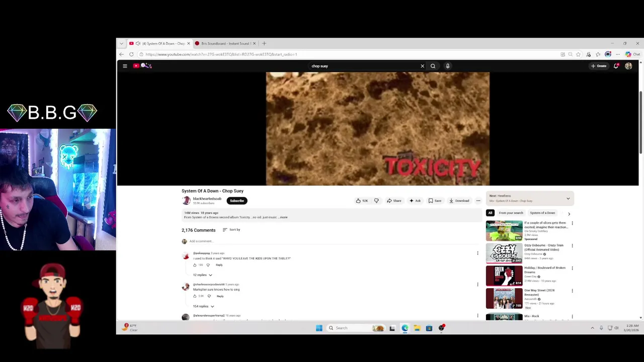Reply to the 'KIDS UPON THE TABLE' comment
This screenshot has height=362, width=644.
(219, 265)
